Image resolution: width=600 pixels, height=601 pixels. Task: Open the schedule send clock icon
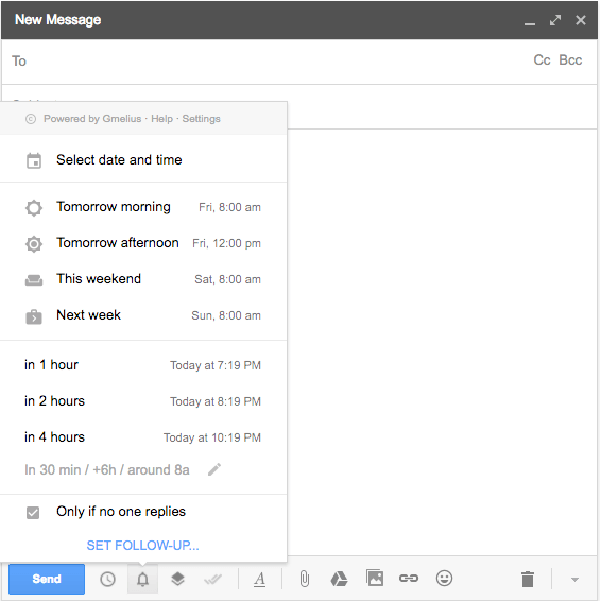pos(108,579)
